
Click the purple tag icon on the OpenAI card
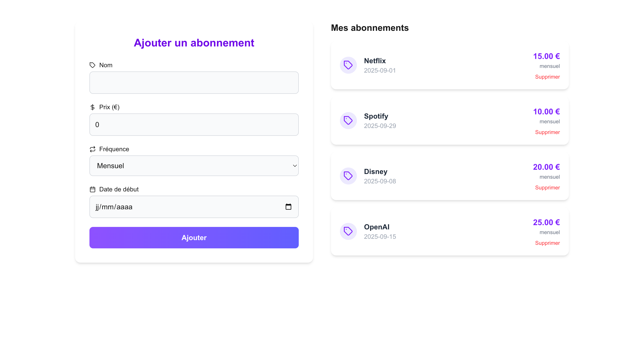click(348, 231)
